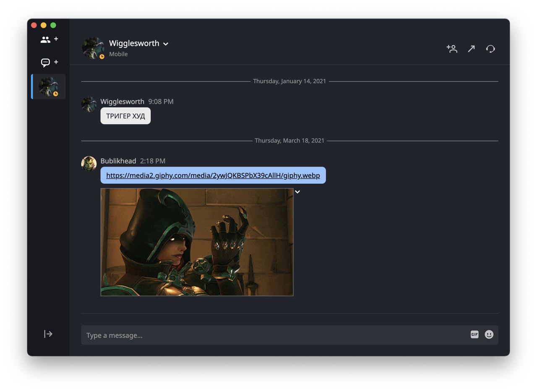Click the 2:18 PM timestamp

click(x=153, y=161)
